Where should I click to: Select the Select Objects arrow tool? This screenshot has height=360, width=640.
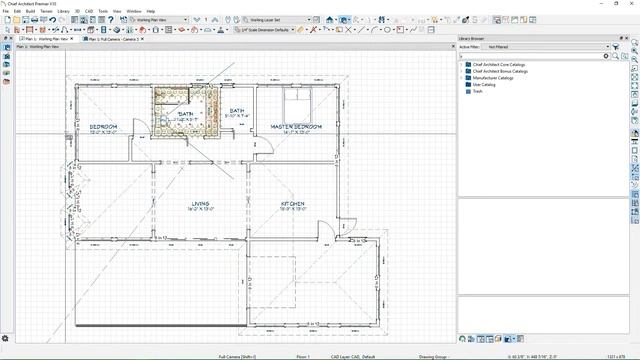[x=7, y=30]
